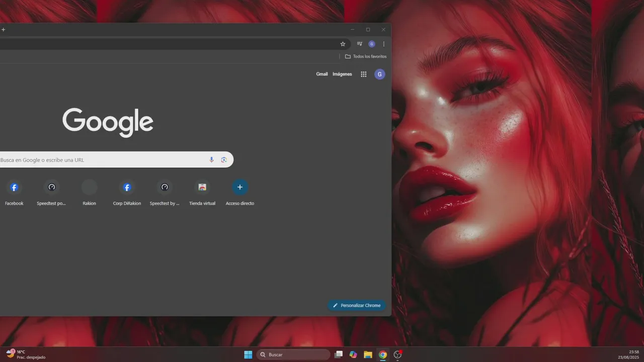Screen dimensions: 644x362
Task: Open the Windows Start menu
Action: 248,354
